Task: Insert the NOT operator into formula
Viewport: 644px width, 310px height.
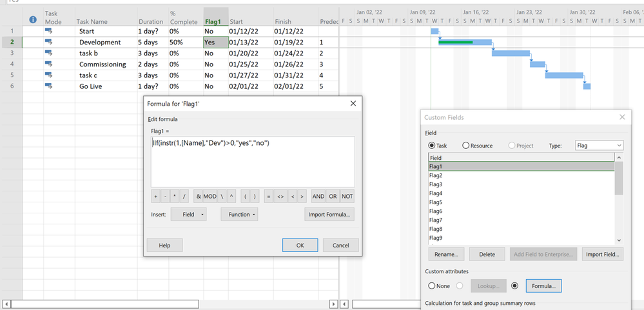Action: (x=347, y=197)
